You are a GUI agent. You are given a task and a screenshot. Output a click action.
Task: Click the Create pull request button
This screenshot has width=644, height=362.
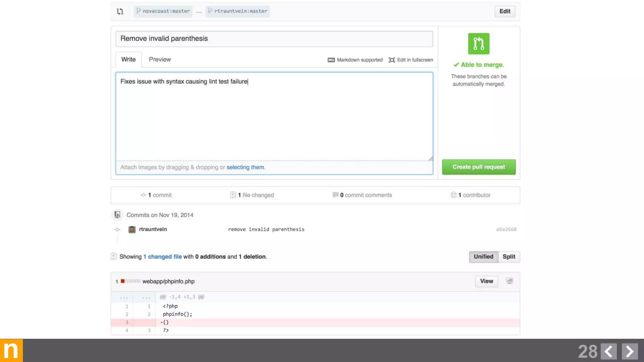[478, 167]
